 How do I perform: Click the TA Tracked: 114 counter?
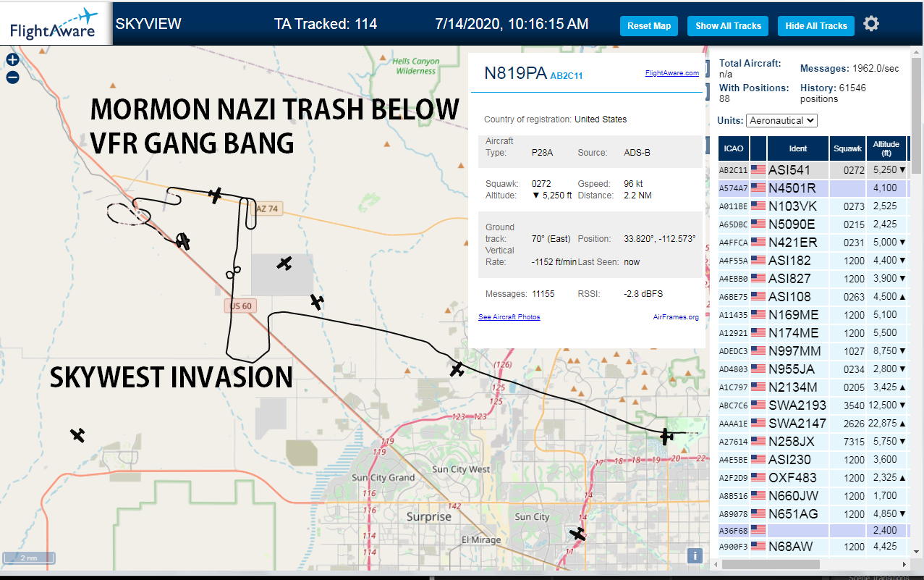tap(326, 24)
